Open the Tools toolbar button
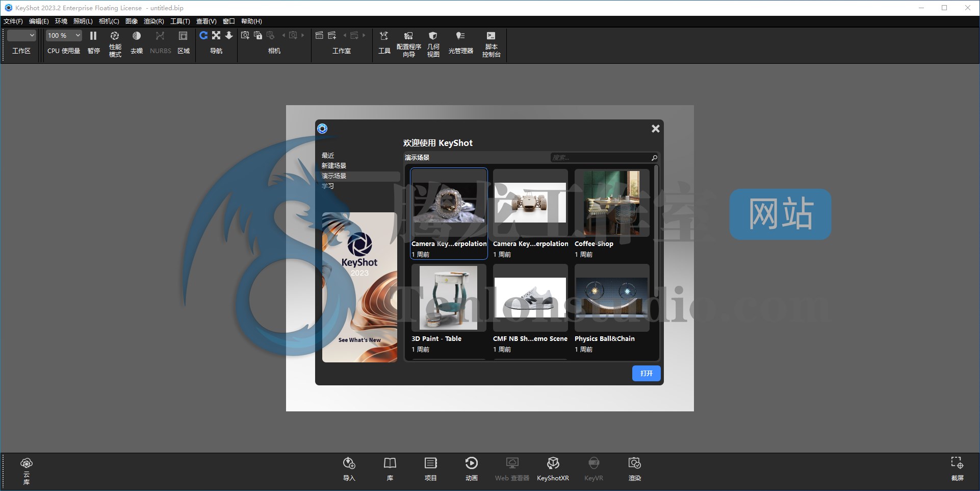The image size is (980, 491). click(384, 42)
